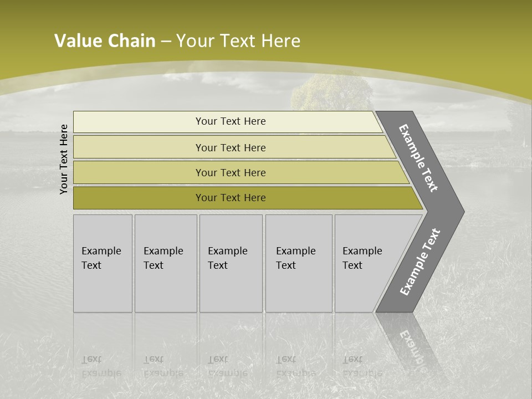Click the reflection under first gray box
532x399 pixels.
[x=103, y=355]
